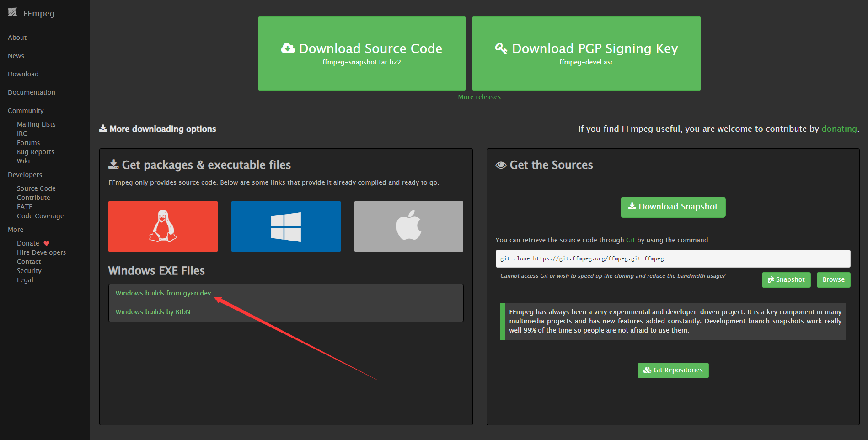Open the FATE link
This screenshot has width=868, height=440.
tap(25, 207)
